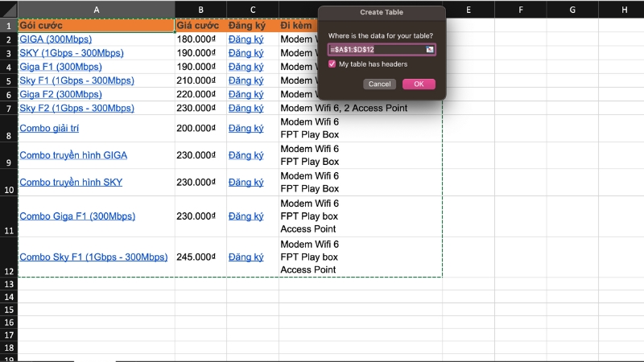Select column B header

click(200, 10)
